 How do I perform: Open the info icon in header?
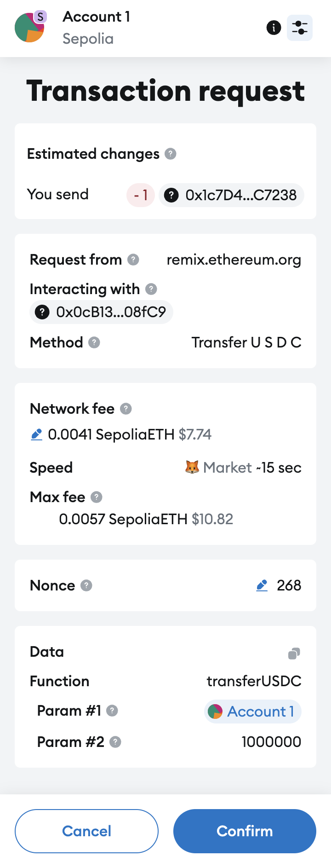(274, 28)
